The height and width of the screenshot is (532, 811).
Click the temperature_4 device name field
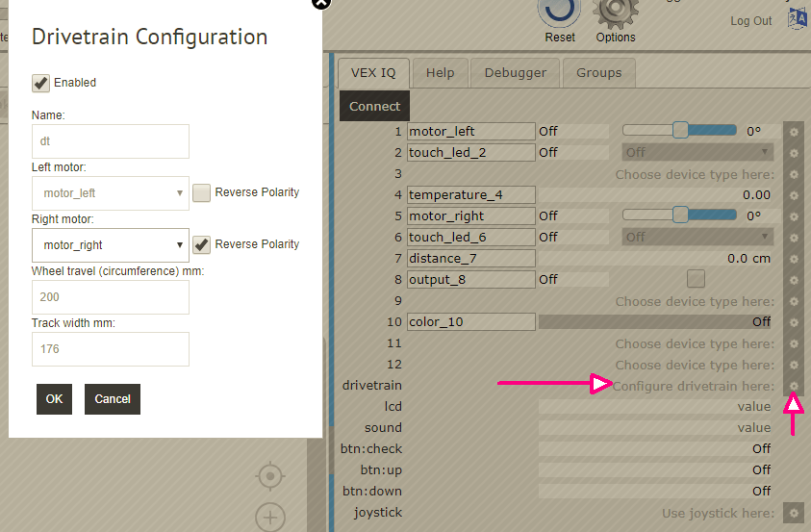471,195
